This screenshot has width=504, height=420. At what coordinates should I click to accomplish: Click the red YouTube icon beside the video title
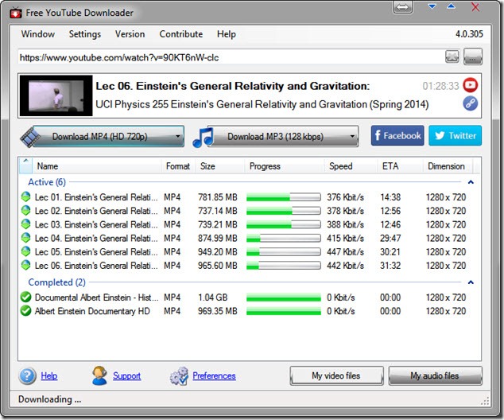pos(471,85)
